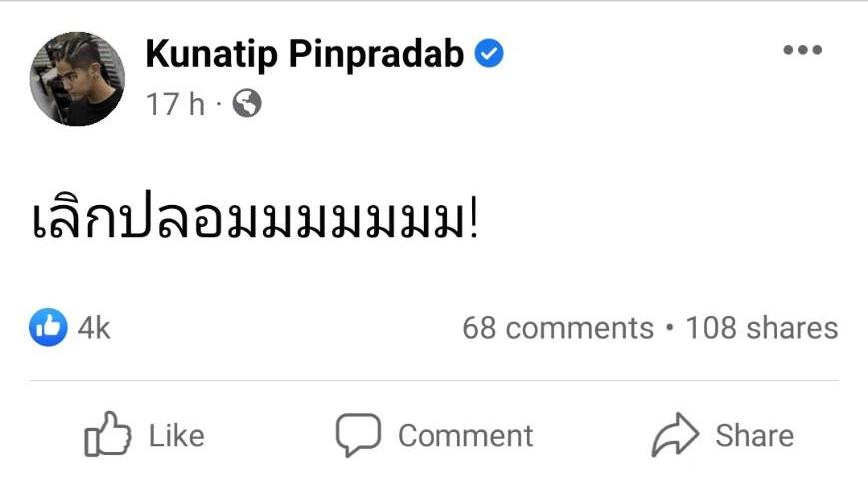The image size is (868, 481).
Task: View who reacted via the 4k count
Action: (94, 328)
